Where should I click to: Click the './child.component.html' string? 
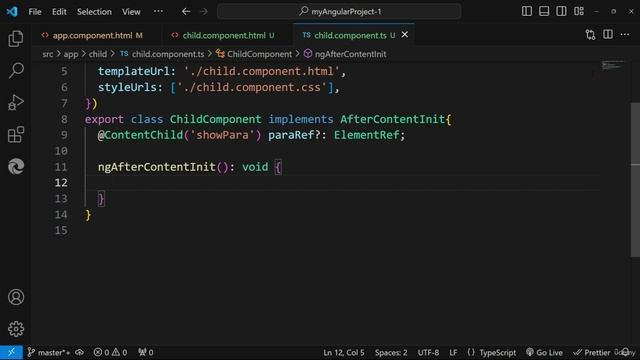[x=262, y=71]
